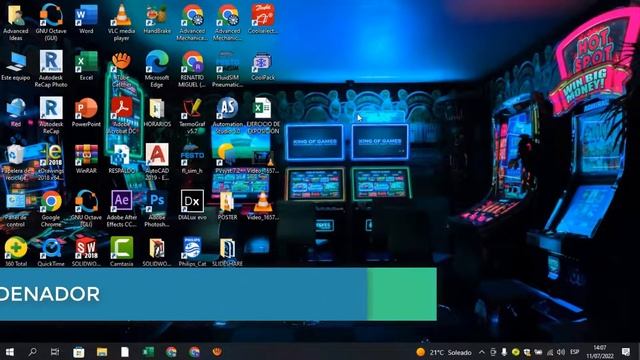
Task: Open the RESPALDO file icon
Action: click(x=122, y=159)
